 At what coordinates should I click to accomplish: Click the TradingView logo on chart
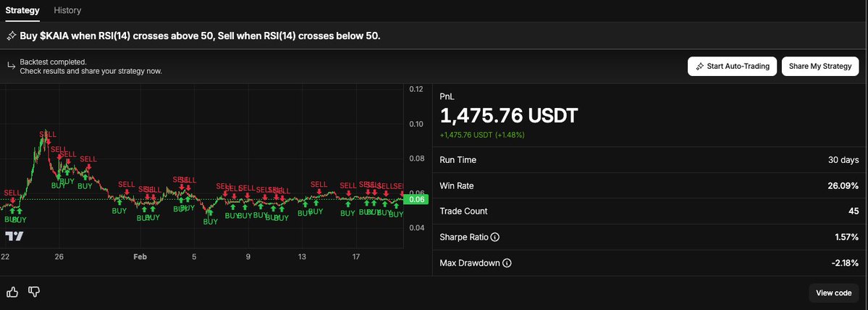[14, 236]
